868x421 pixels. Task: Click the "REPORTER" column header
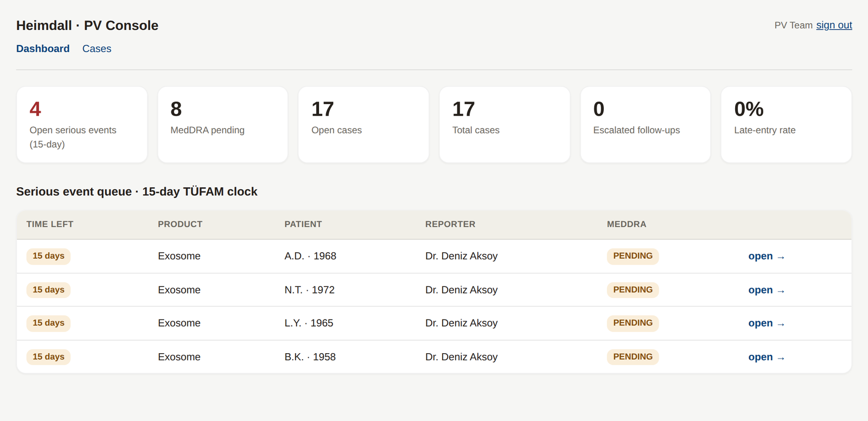450,224
